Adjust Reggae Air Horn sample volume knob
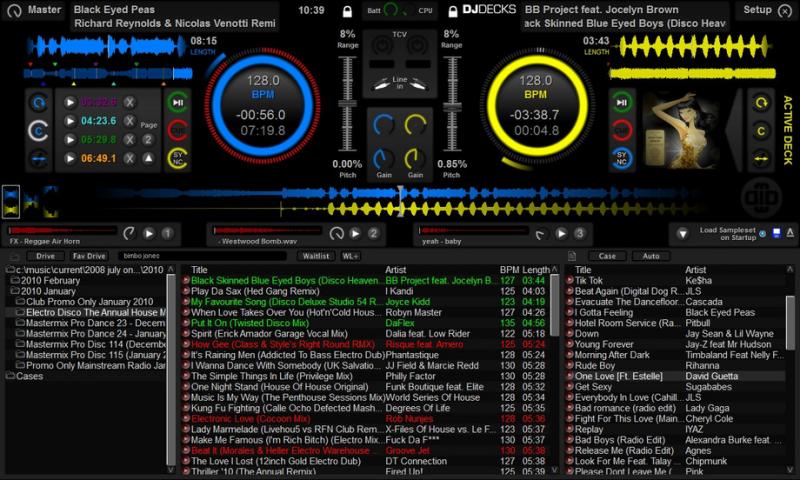Viewport: 800px width, 480px height. [x=129, y=233]
